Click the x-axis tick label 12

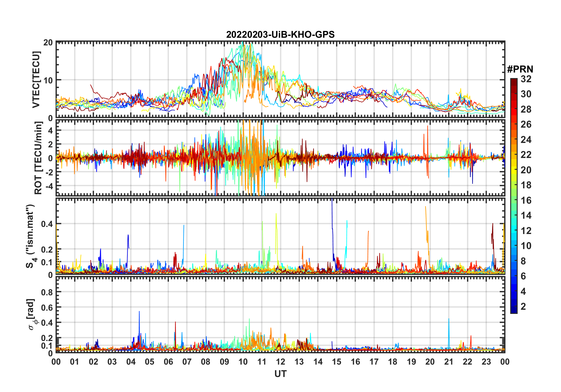(x=280, y=362)
